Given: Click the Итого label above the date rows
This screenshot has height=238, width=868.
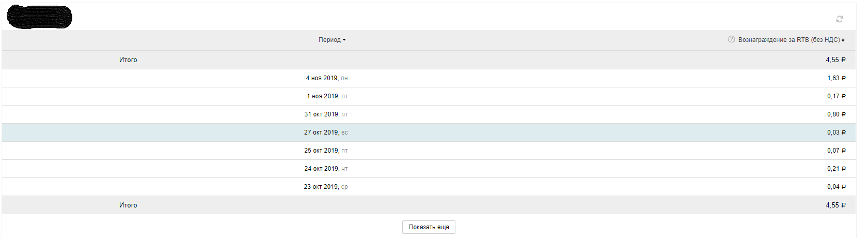Looking at the screenshot, I should click(x=128, y=60).
